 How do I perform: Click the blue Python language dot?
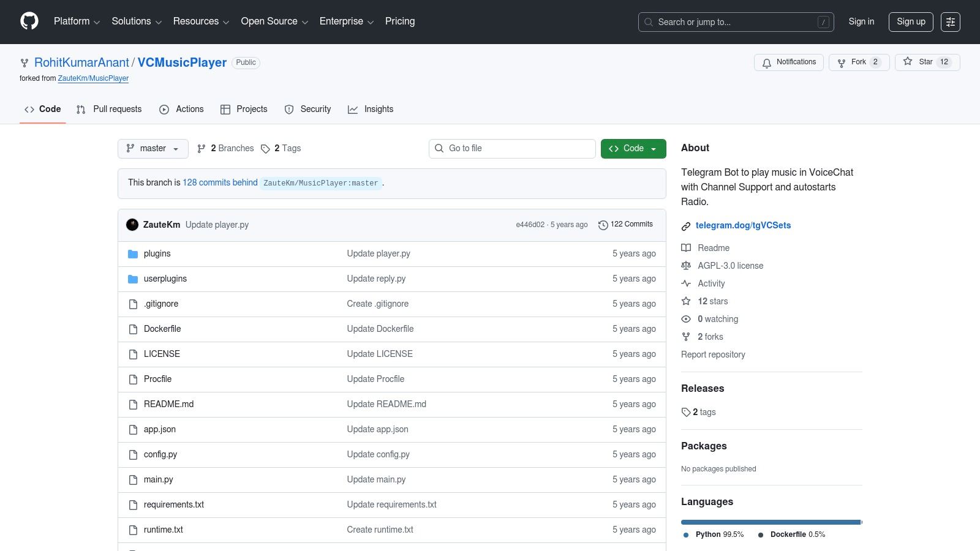686,535
